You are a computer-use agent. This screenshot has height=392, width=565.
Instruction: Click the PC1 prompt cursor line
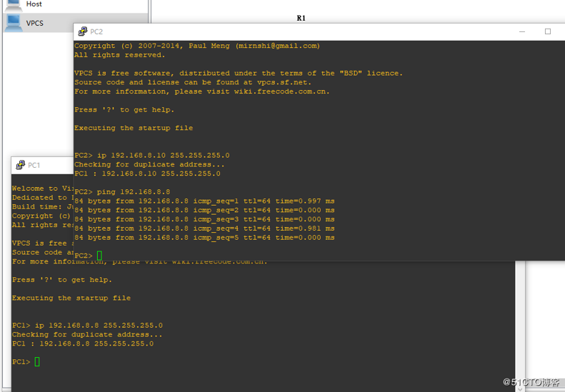(26, 361)
